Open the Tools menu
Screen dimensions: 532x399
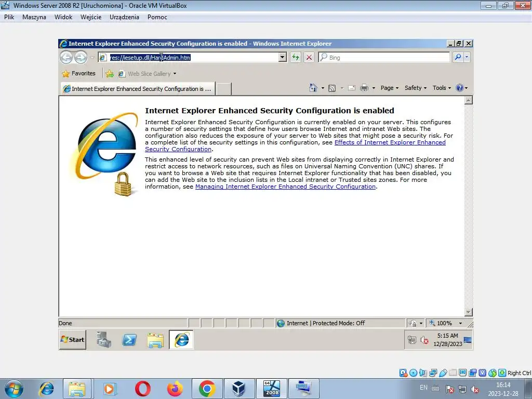(x=442, y=88)
